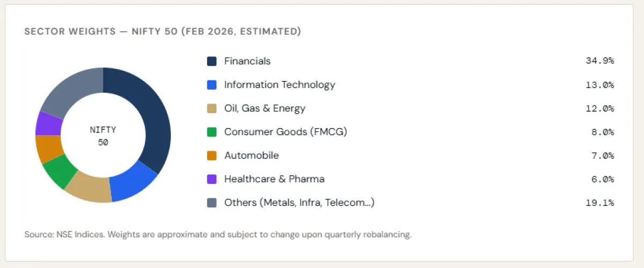
Task: Click the 34.9% Financials weight value
Action: [x=599, y=61]
